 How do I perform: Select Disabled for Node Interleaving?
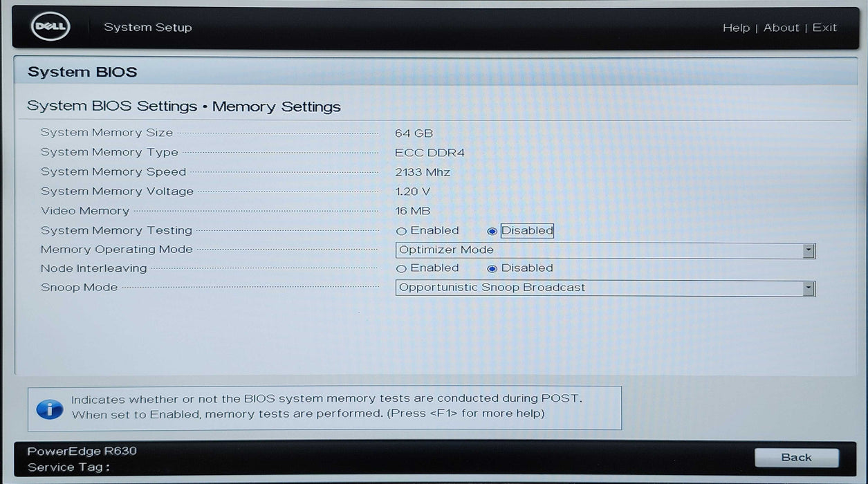492,268
